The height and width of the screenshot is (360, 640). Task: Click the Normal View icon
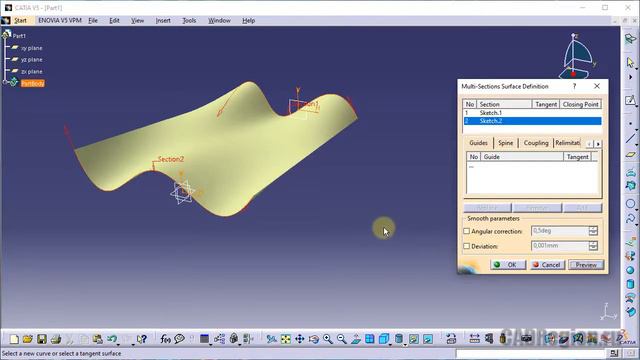pos(356,339)
